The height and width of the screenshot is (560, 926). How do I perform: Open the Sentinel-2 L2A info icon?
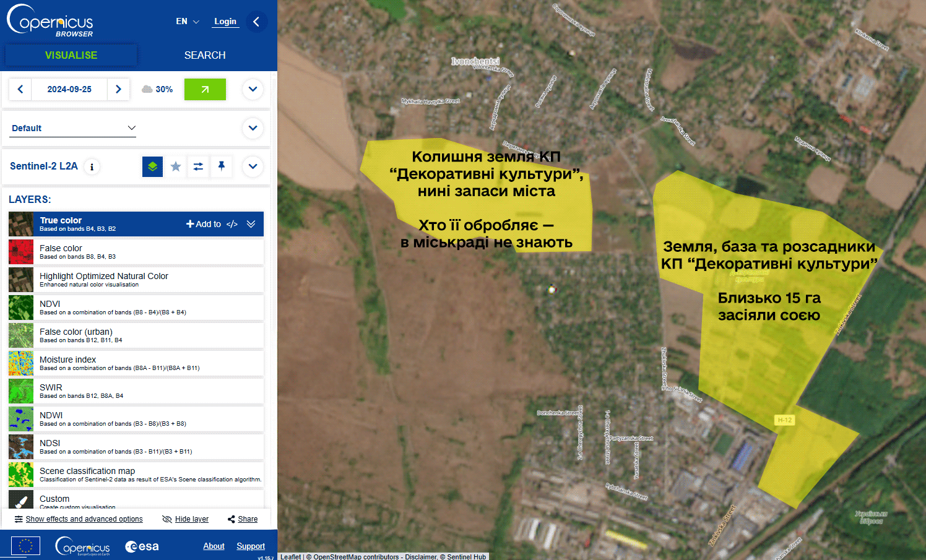point(92,166)
